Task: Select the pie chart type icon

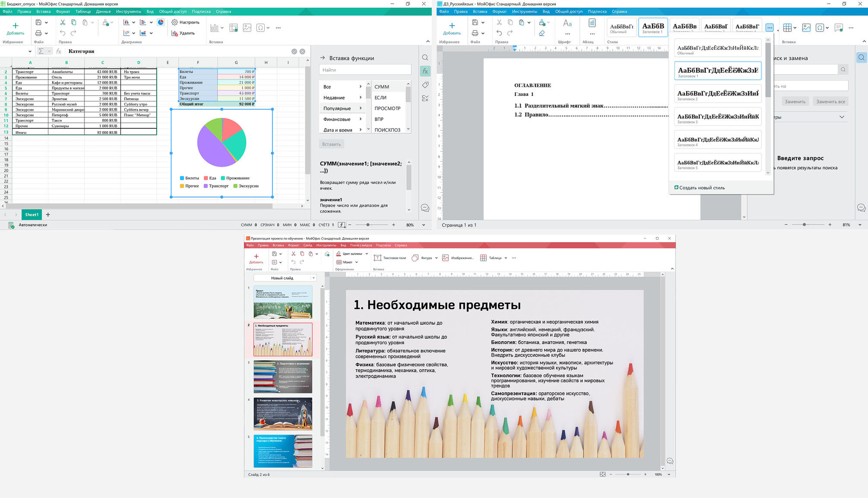Action: 161,22
